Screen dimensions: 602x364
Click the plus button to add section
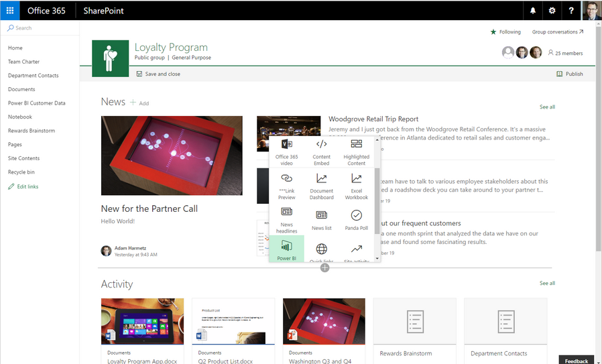(324, 267)
